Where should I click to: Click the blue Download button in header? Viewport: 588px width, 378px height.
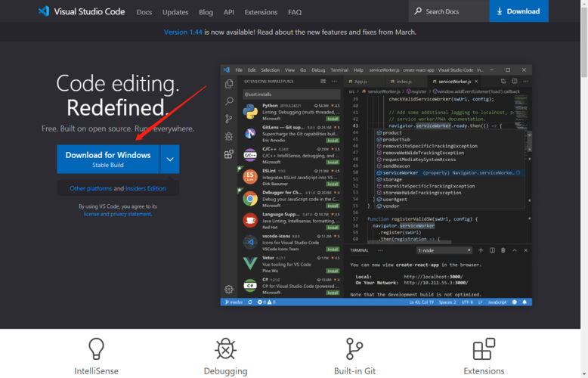(518, 11)
